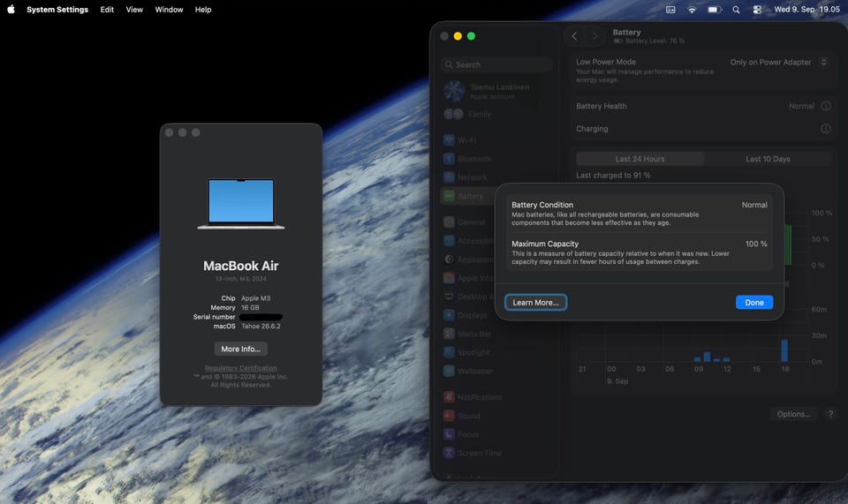The width and height of the screenshot is (848, 504).
Task: Click the Battery Condition Normal value
Action: click(754, 205)
